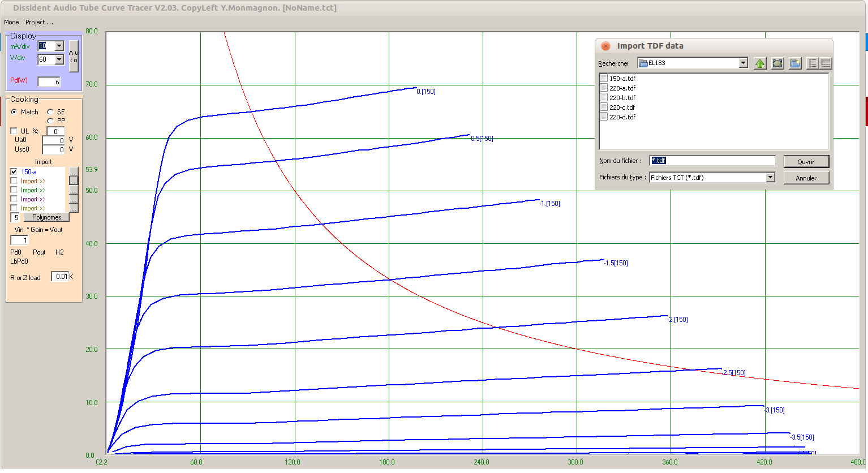Open the Mode menu

[x=11, y=22]
